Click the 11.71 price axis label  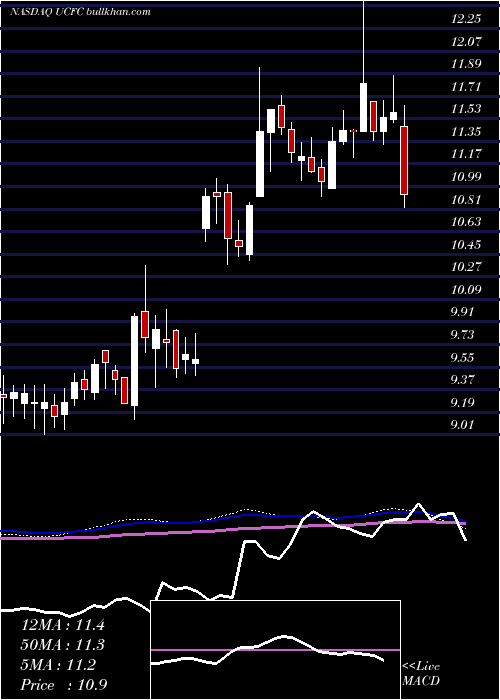coord(466,86)
